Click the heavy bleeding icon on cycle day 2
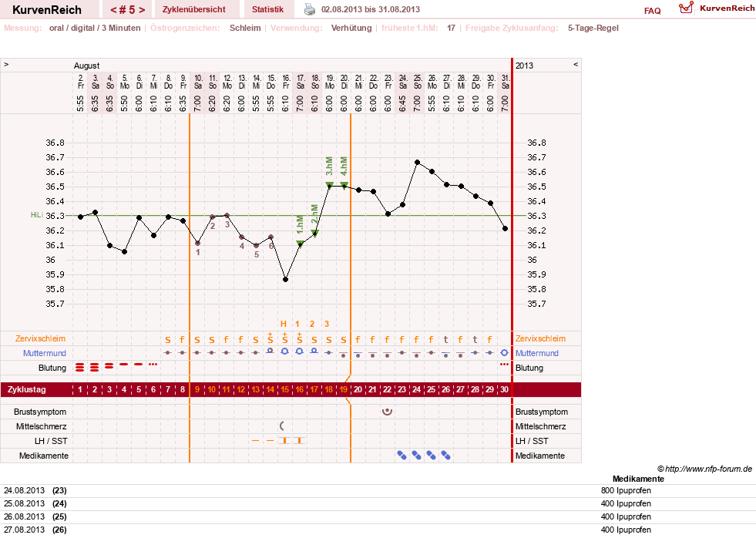The width and height of the screenshot is (756, 555). click(x=95, y=368)
